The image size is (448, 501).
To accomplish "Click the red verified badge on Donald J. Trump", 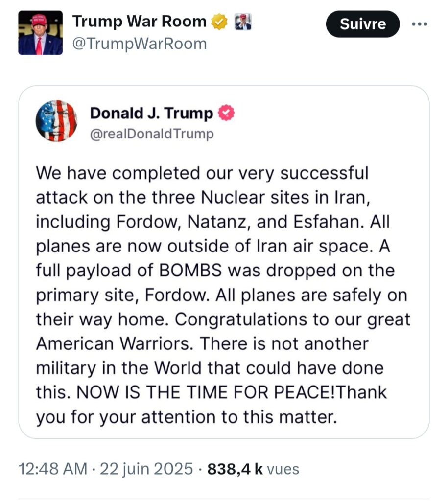I will (x=227, y=114).
